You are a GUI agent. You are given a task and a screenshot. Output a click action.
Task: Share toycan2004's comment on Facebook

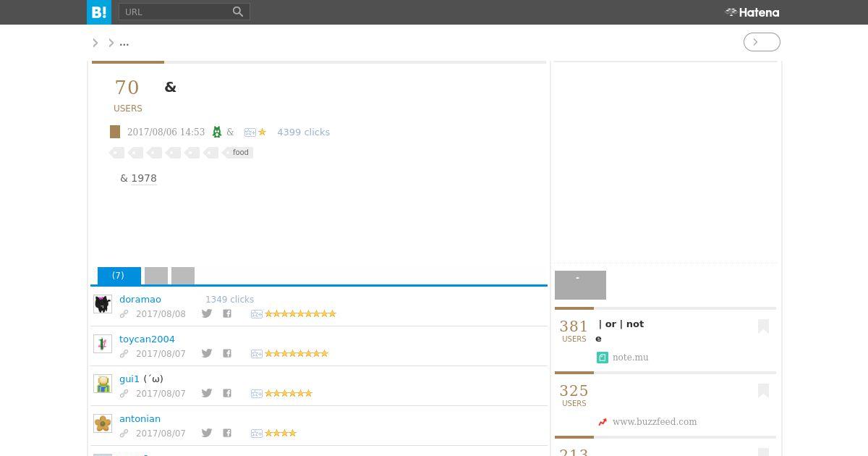click(227, 353)
